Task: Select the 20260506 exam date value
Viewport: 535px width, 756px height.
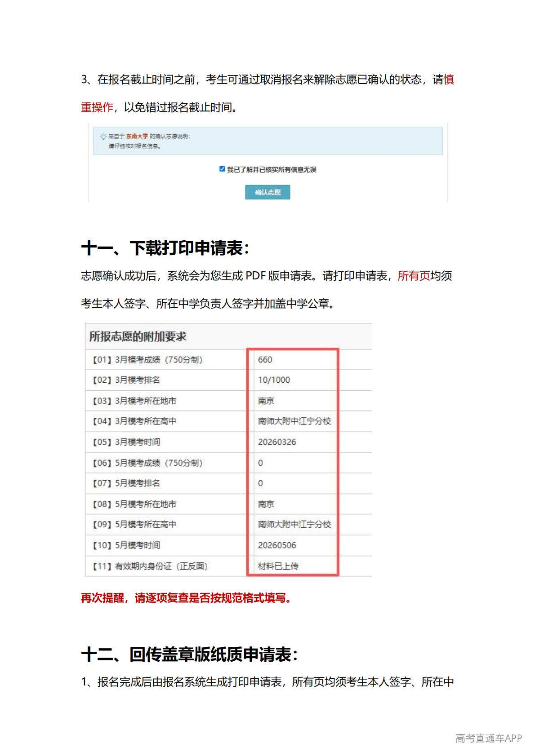Action: (277, 545)
